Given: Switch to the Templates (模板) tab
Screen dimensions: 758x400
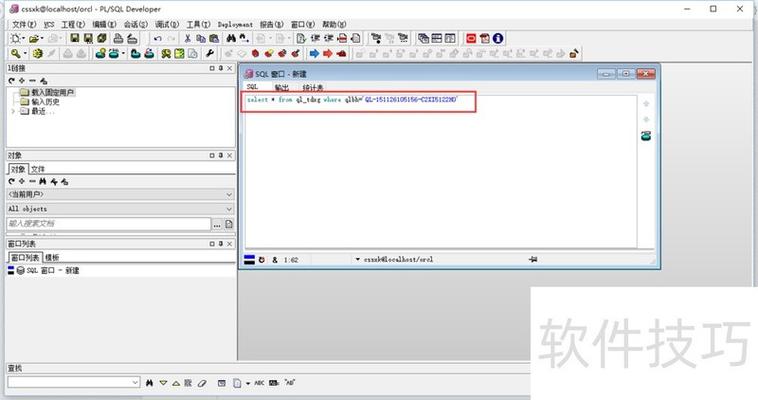Looking at the screenshot, I should 52,258.
